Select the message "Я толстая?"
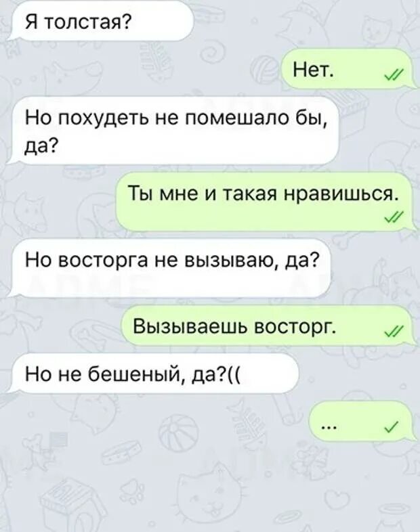This screenshot has height=532, width=420. (x=101, y=22)
